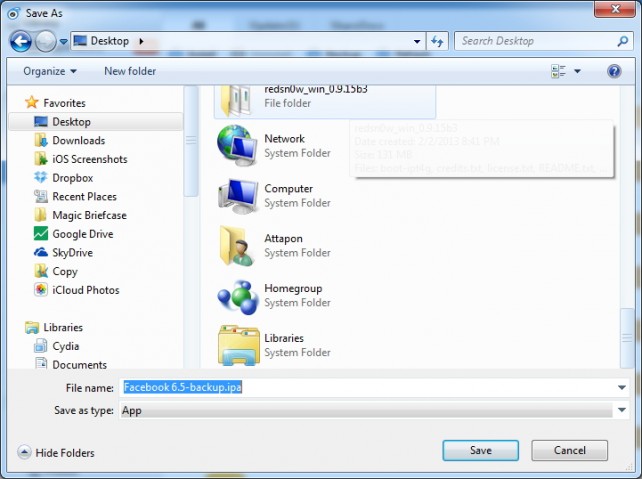Open the Copy folder favorite
This screenshot has width=642, height=479.
(65, 271)
